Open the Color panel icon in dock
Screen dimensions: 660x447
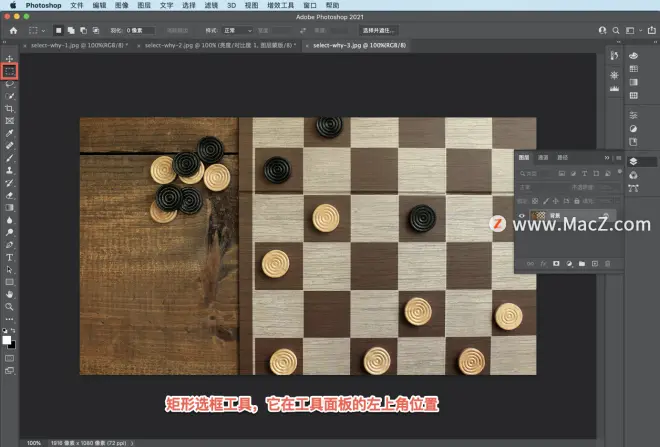[633, 56]
